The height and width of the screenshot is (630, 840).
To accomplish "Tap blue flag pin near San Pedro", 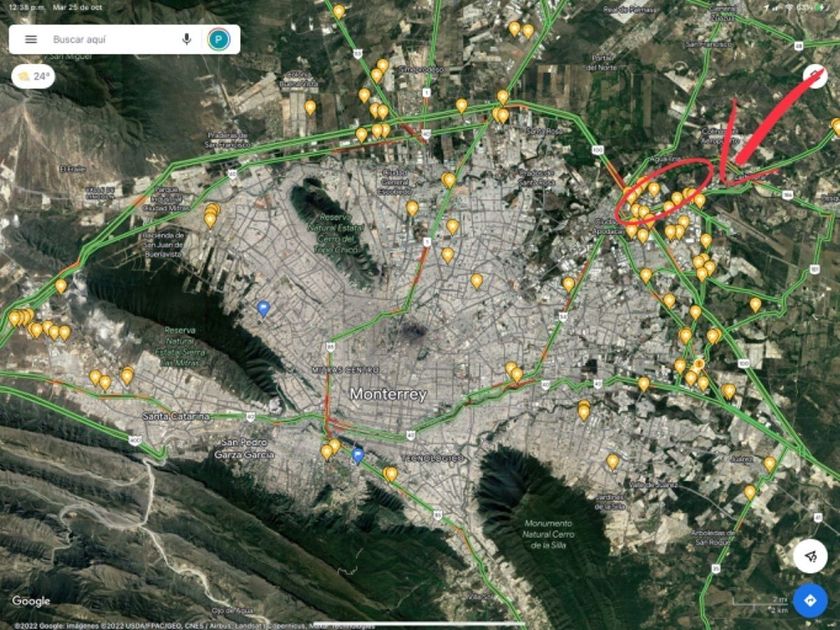I will [358, 456].
